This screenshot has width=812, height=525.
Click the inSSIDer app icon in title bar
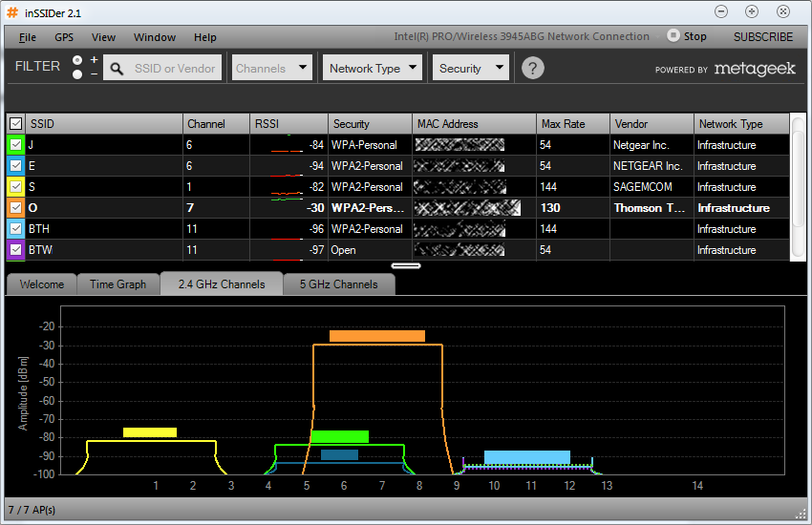coord(12,12)
